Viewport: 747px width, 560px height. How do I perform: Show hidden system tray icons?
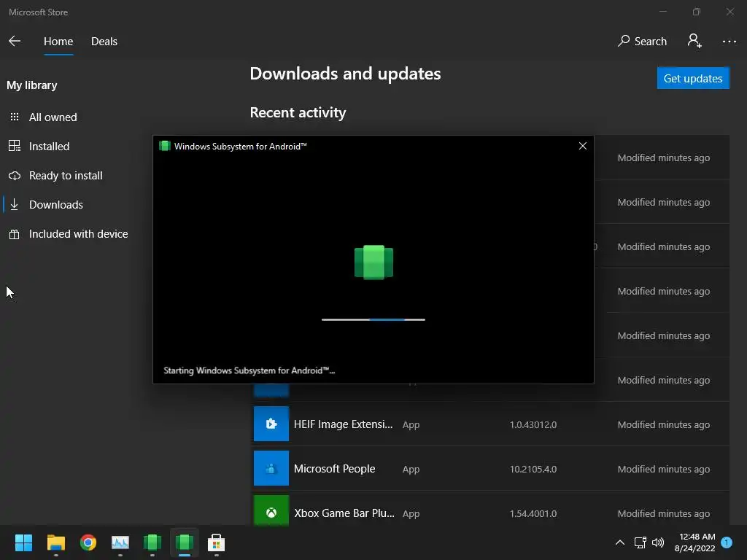click(620, 542)
